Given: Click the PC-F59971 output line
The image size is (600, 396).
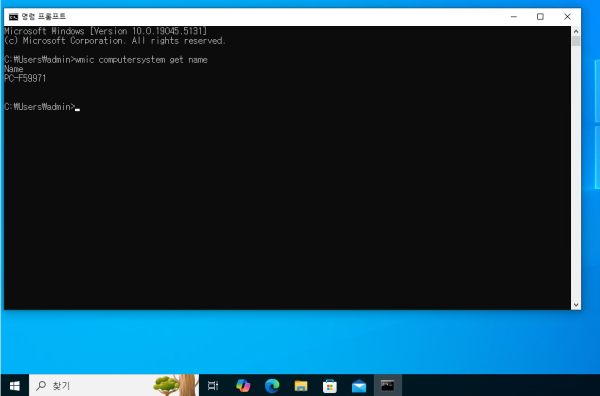Looking at the screenshot, I should 25,78.
